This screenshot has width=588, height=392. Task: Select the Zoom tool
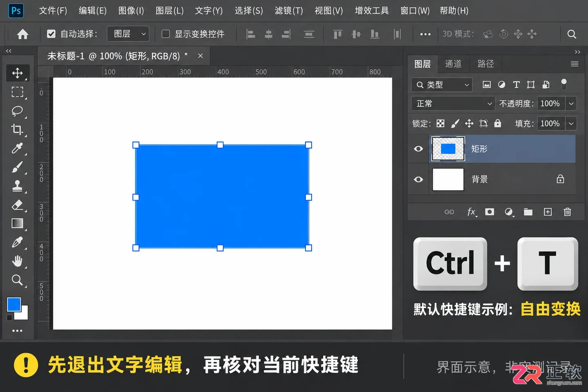[17, 280]
